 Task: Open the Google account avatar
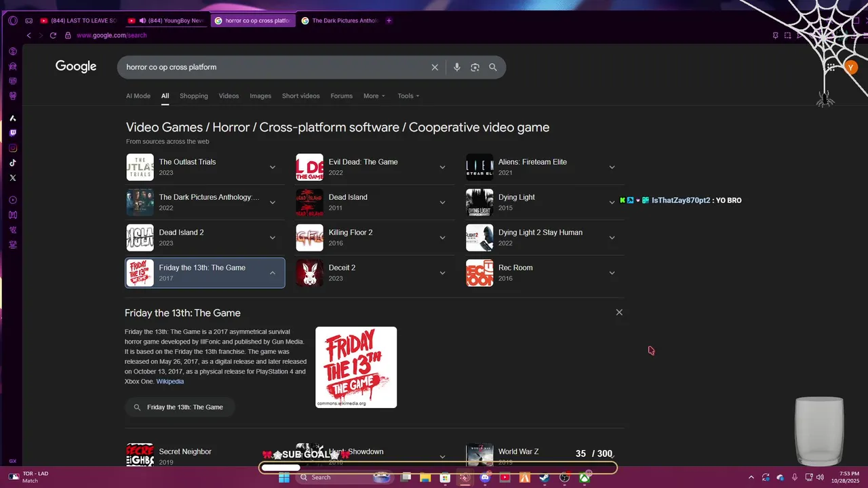pyautogui.click(x=851, y=67)
